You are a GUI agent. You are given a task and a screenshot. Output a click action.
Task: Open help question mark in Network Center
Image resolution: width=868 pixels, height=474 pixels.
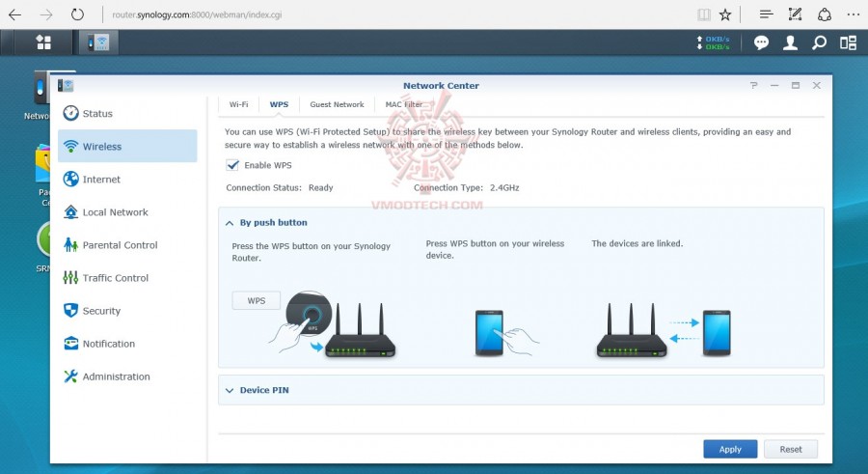(x=753, y=85)
